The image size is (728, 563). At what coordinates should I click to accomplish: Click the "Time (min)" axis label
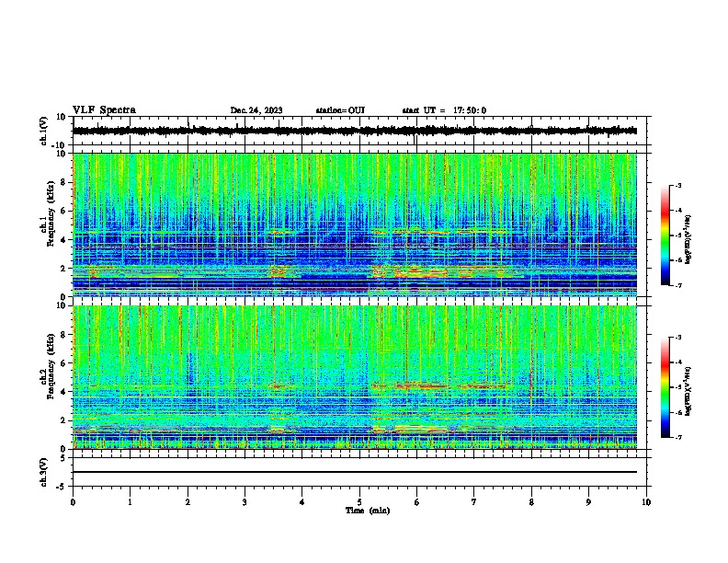click(368, 511)
